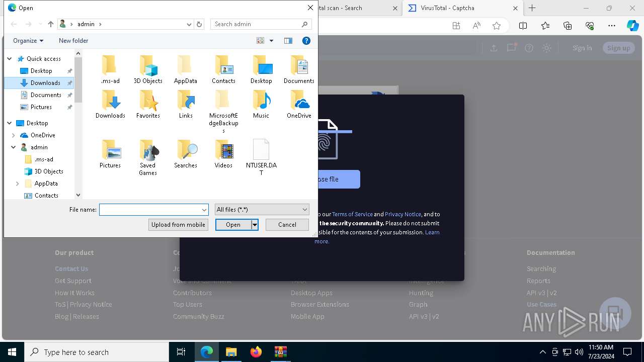This screenshot has width=644, height=362.
Task: Collapse the admin tree node
Action: click(14, 147)
